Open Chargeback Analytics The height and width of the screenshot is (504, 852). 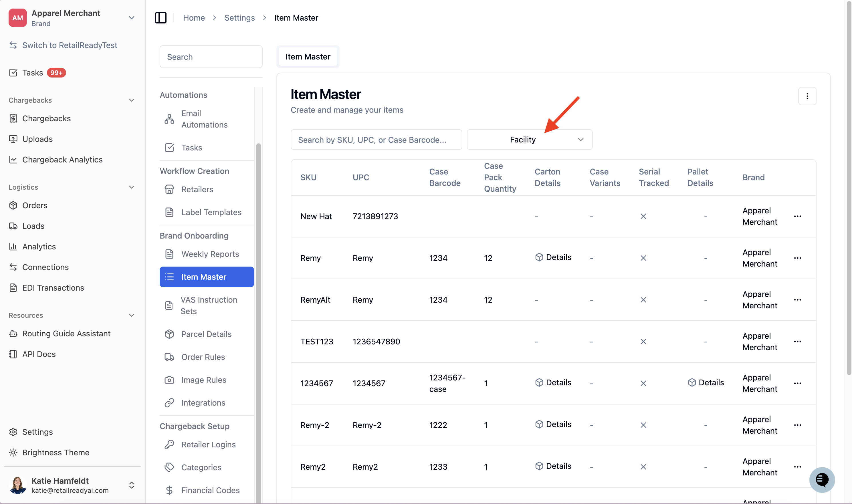pyautogui.click(x=56, y=160)
